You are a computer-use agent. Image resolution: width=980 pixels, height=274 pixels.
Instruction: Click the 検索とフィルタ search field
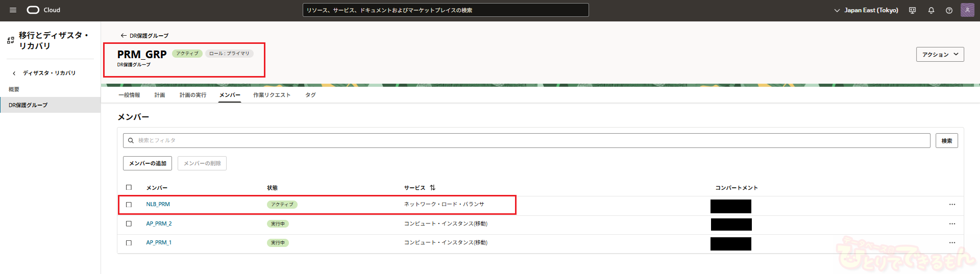(x=526, y=141)
